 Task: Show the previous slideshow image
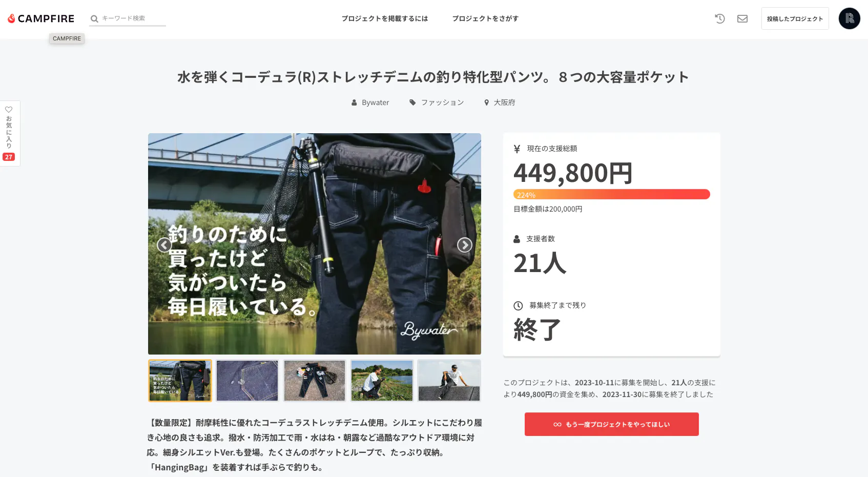164,245
